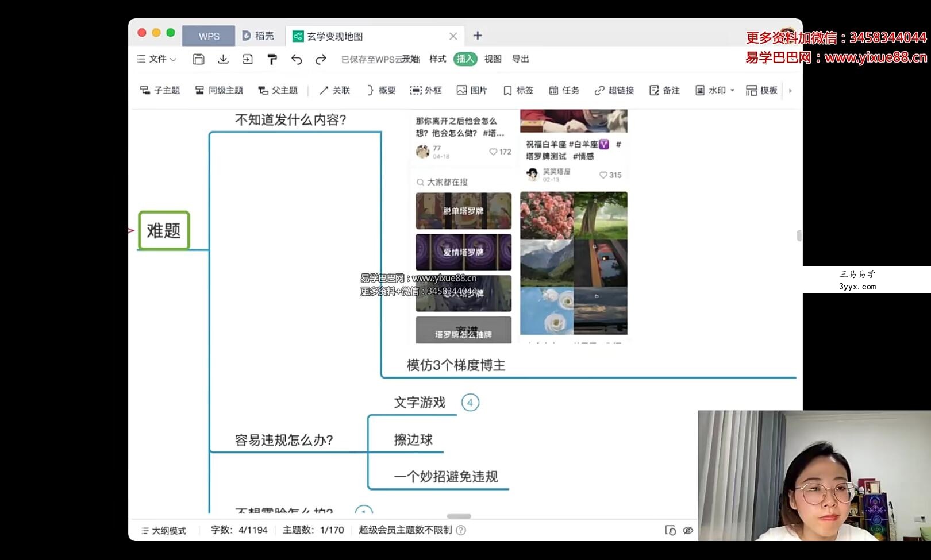Select the 一个妙招避免违规 topic
The image size is (931, 560).
tap(445, 477)
